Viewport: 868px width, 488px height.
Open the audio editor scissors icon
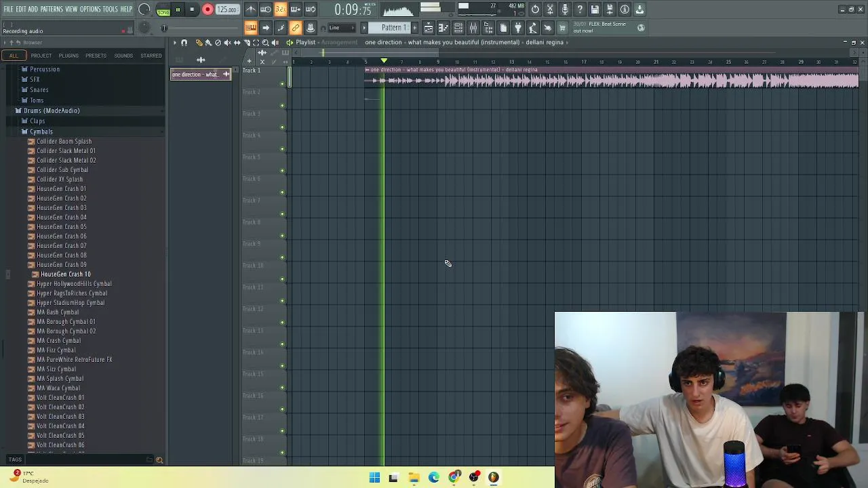click(550, 9)
